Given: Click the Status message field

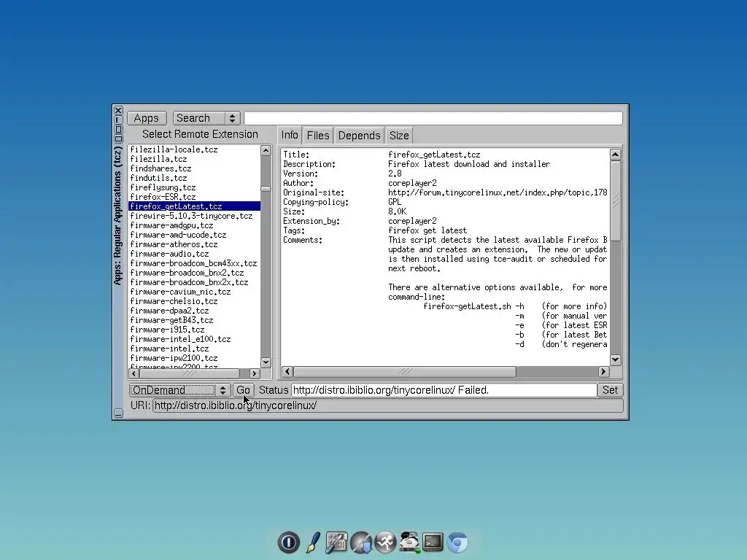Looking at the screenshot, I should pos(444,390).
